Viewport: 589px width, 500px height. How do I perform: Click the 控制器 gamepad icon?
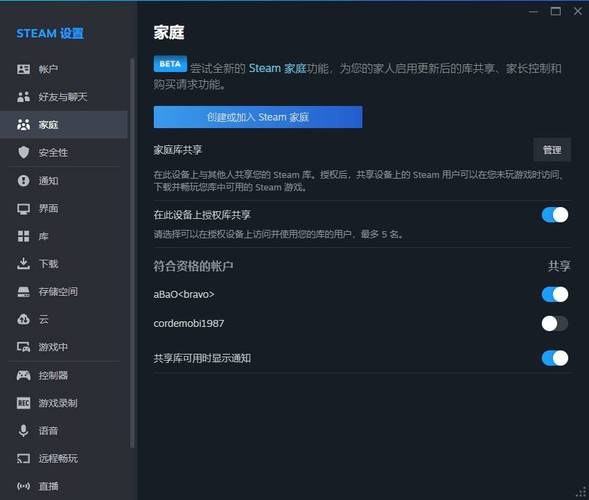[23, 375]
